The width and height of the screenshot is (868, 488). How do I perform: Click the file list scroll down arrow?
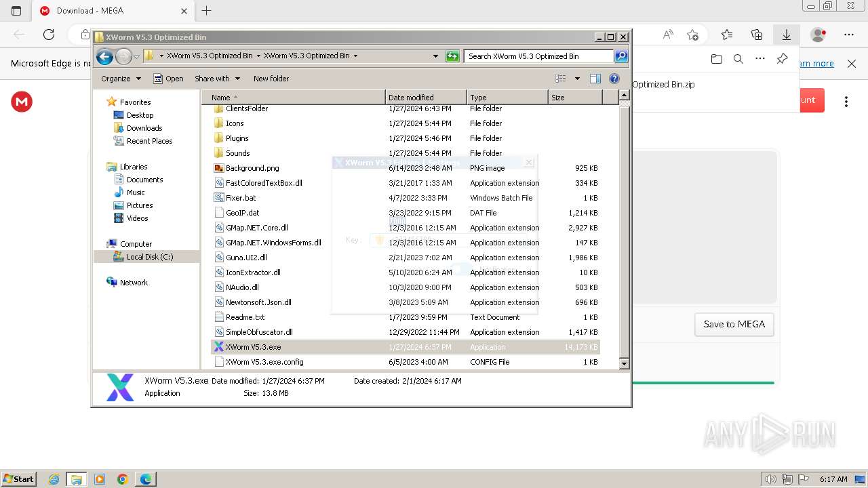point(625,364)
